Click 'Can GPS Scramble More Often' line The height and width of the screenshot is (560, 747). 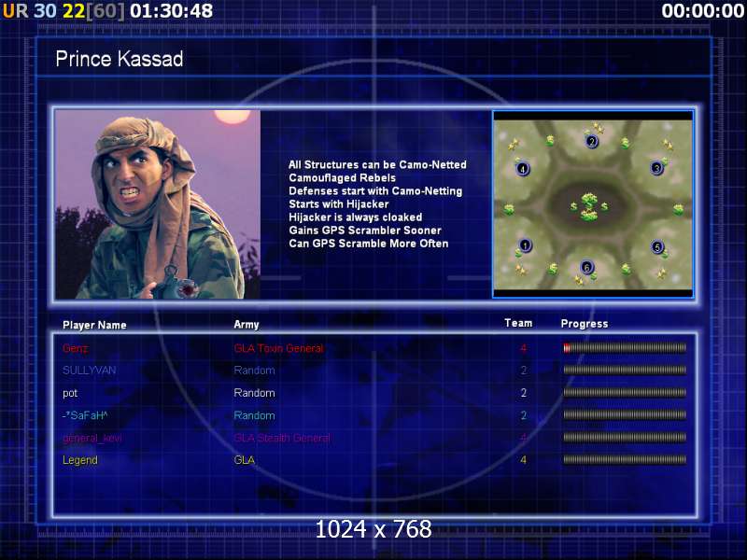(368, 244)
